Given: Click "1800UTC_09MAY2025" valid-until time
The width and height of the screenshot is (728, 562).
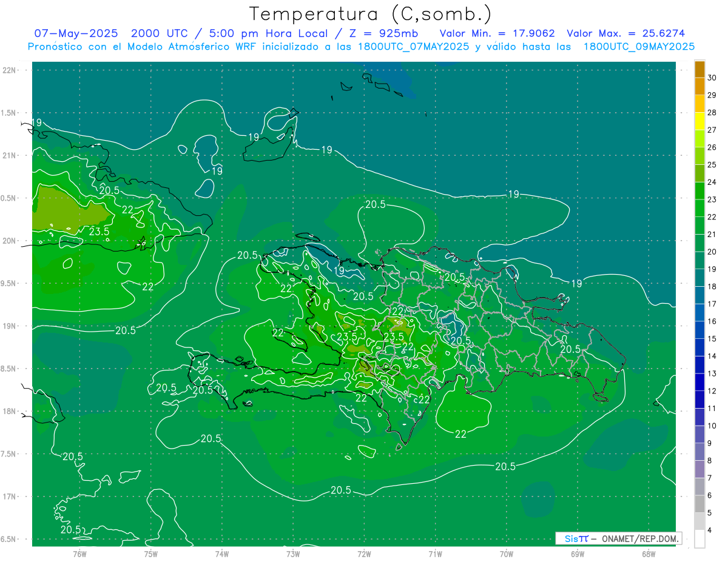Looking at the screenshot, I should 639,47.
